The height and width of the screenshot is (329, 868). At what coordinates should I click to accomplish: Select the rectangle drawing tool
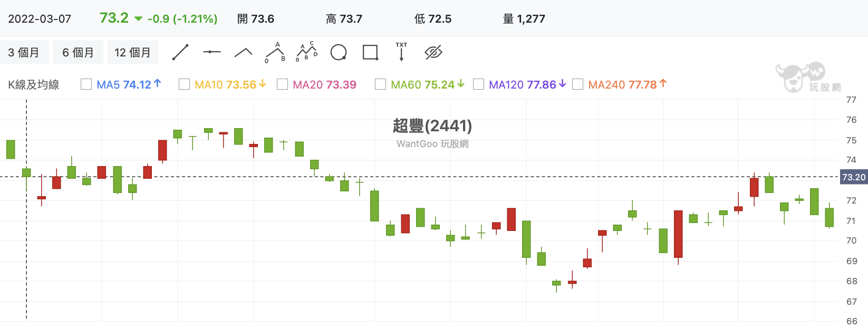(370, 52)
